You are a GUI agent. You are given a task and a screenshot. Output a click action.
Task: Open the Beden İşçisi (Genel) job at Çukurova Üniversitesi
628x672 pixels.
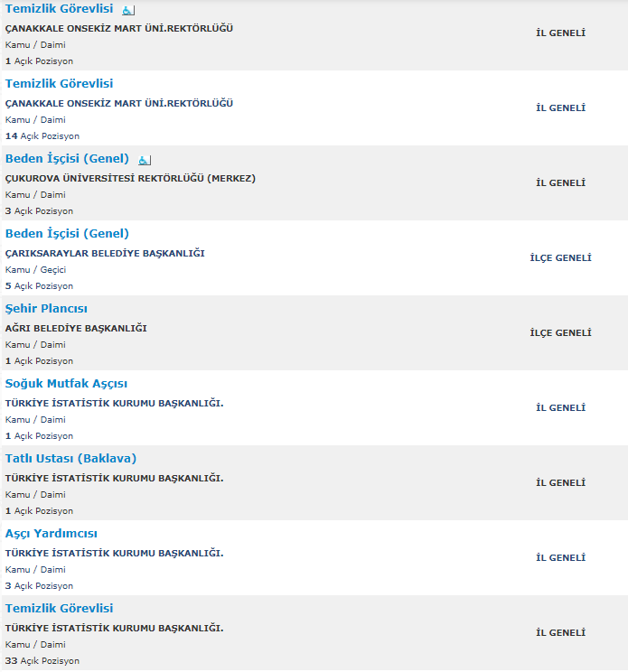pyautogui.click(x=67, y=159)
